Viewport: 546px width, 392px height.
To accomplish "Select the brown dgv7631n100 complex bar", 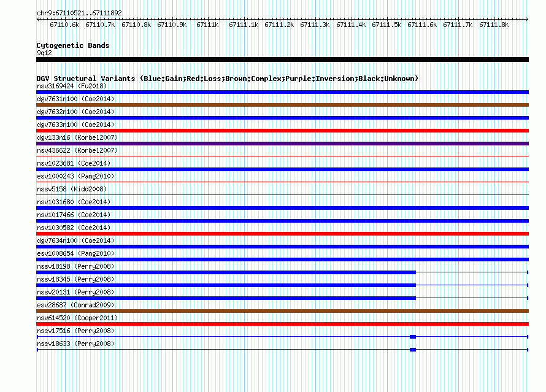I will tap(282, 105).
